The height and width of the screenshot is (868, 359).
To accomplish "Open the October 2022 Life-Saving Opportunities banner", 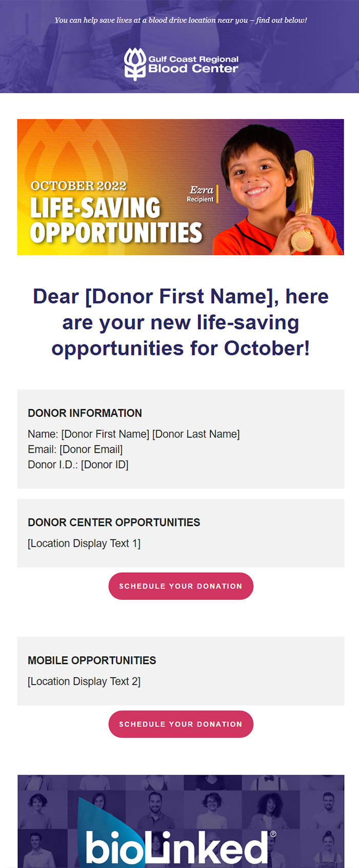I will [x=181, y=187].
